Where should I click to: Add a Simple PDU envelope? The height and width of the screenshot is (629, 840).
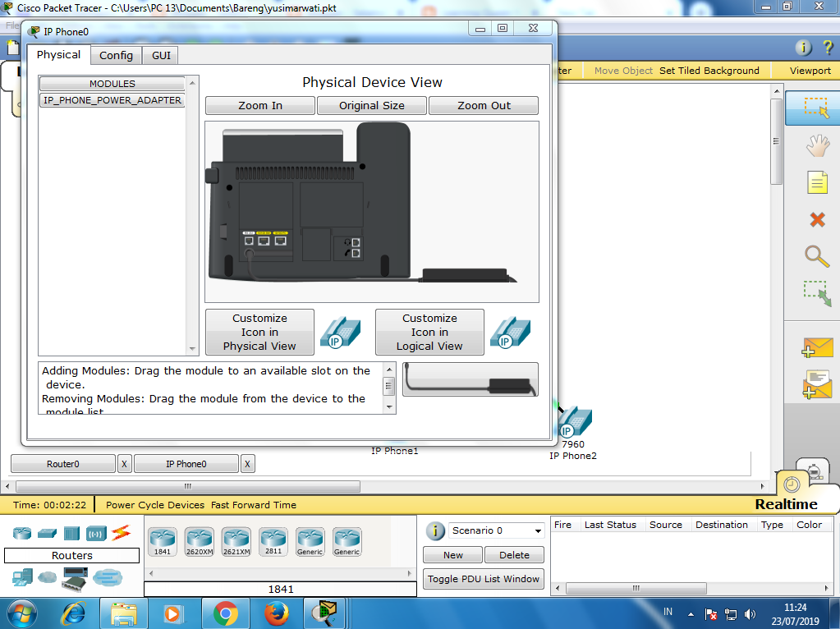pyautogui.click(x=817, y=347)
